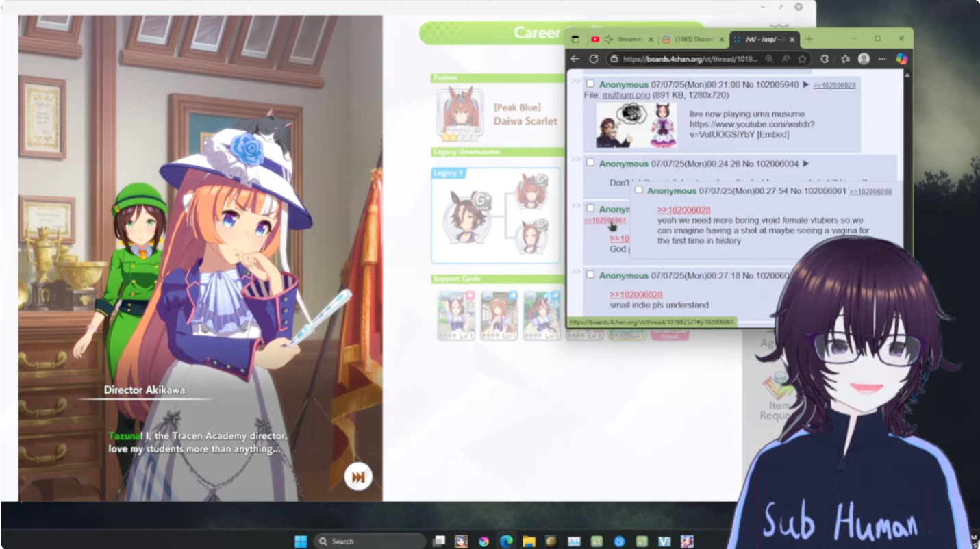This screenshot has height=549, width=980.
Task: Open the Microsoft Edge taskbar icon
Action: [506, 541]
